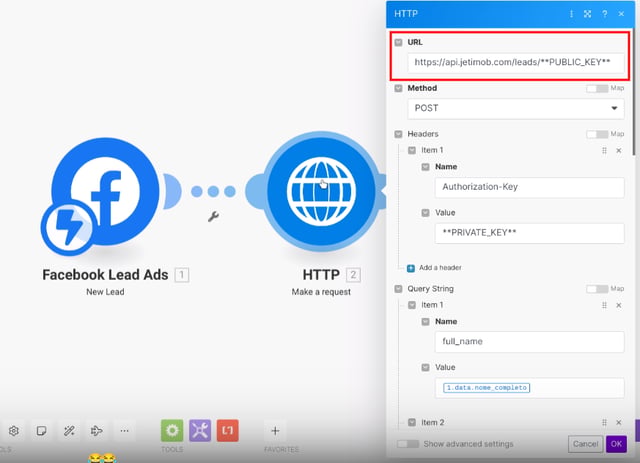The width and height of the screenshot is (640, 463).
Task: Click module number 2 badge
Action: tap(353, 275)
